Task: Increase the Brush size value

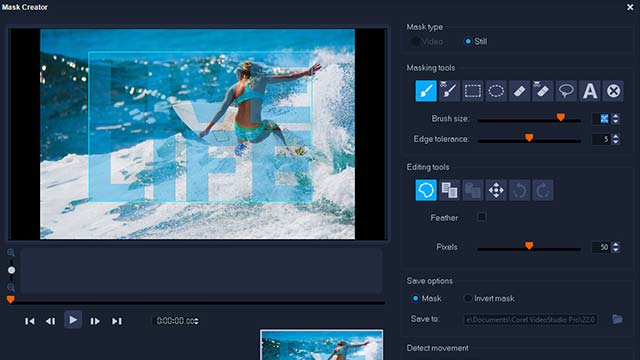Action: pos(616,116)
